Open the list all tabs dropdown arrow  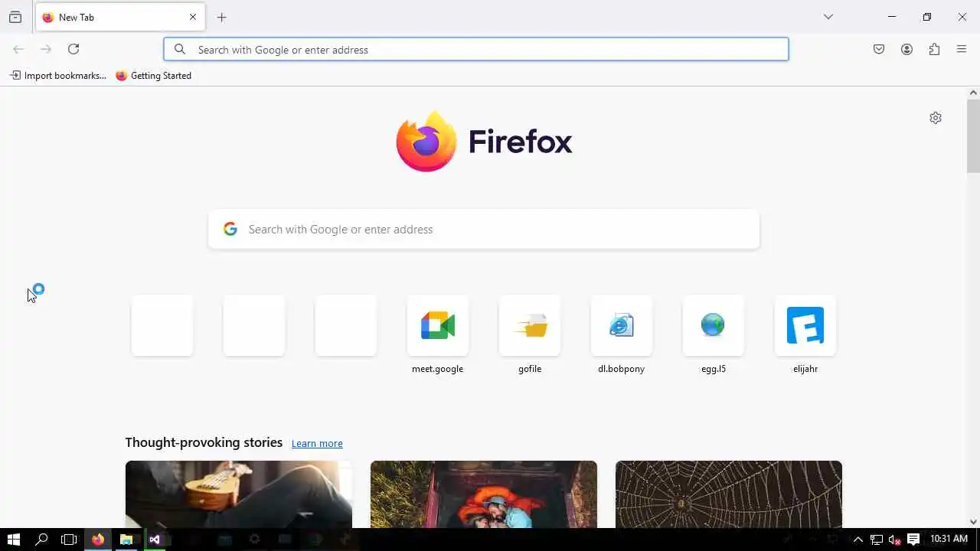[x=828, y=17]
